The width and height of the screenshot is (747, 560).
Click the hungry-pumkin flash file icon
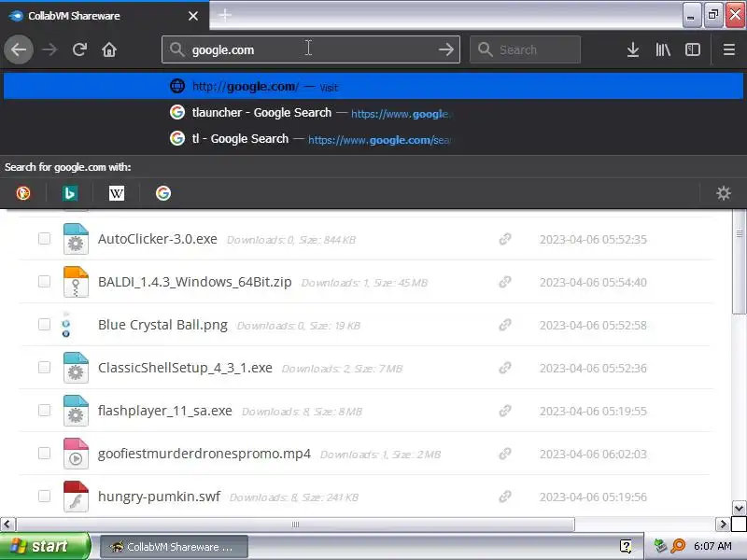point(76,497)
